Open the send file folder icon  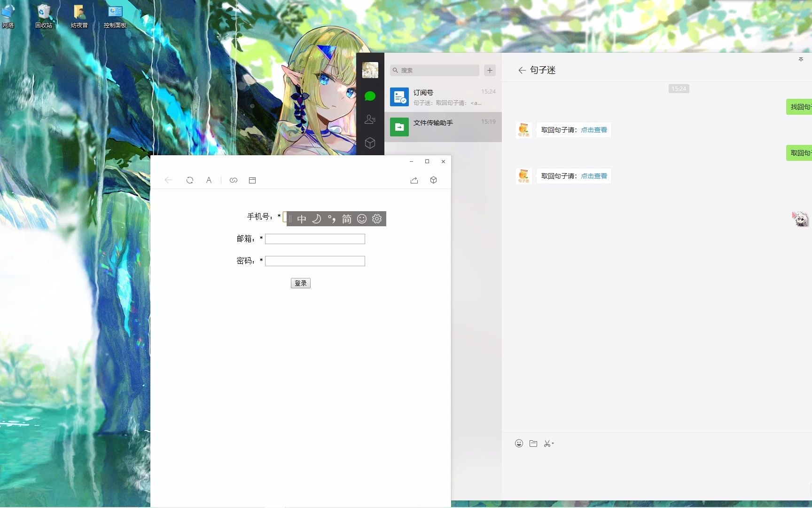point(533,444)
